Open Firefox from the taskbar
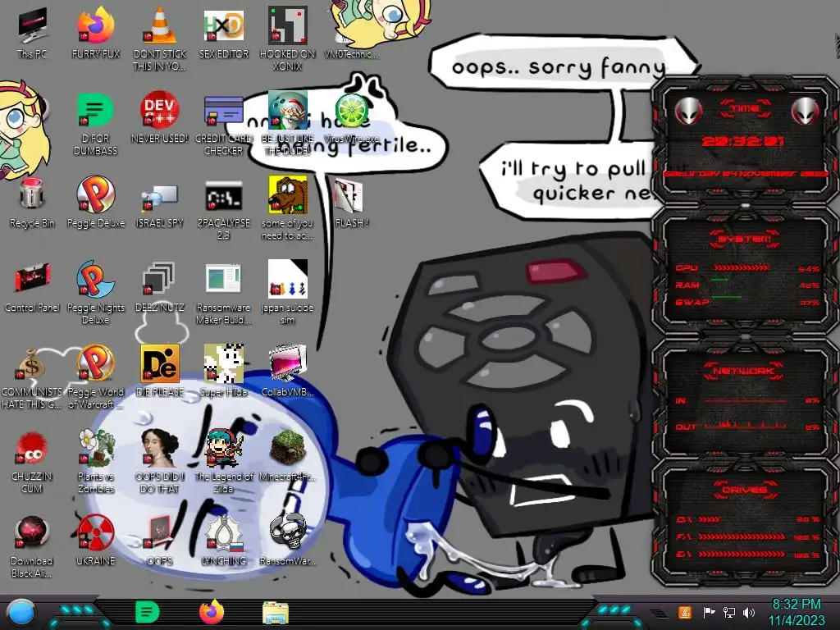Viewport: 840px width, 630px height. tap(211, 612)
